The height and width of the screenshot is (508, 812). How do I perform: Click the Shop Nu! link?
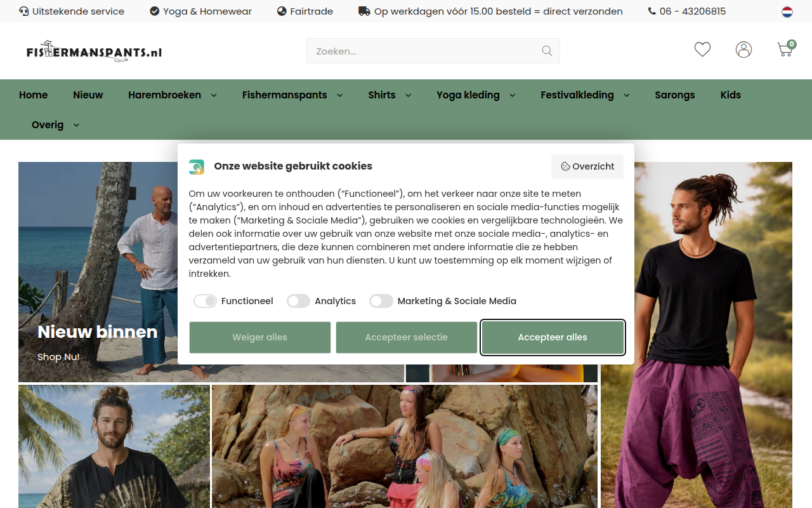point(58,357)
